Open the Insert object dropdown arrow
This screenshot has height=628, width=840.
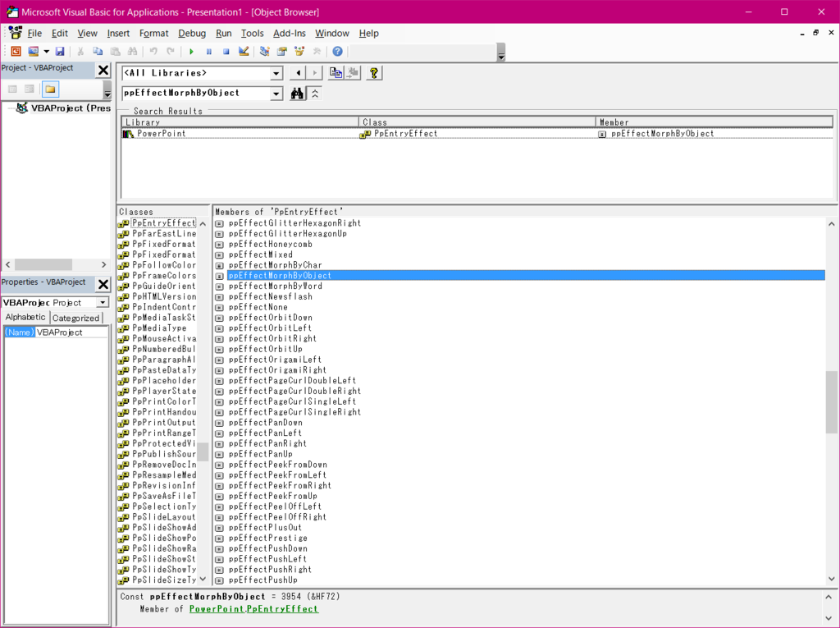46,52
